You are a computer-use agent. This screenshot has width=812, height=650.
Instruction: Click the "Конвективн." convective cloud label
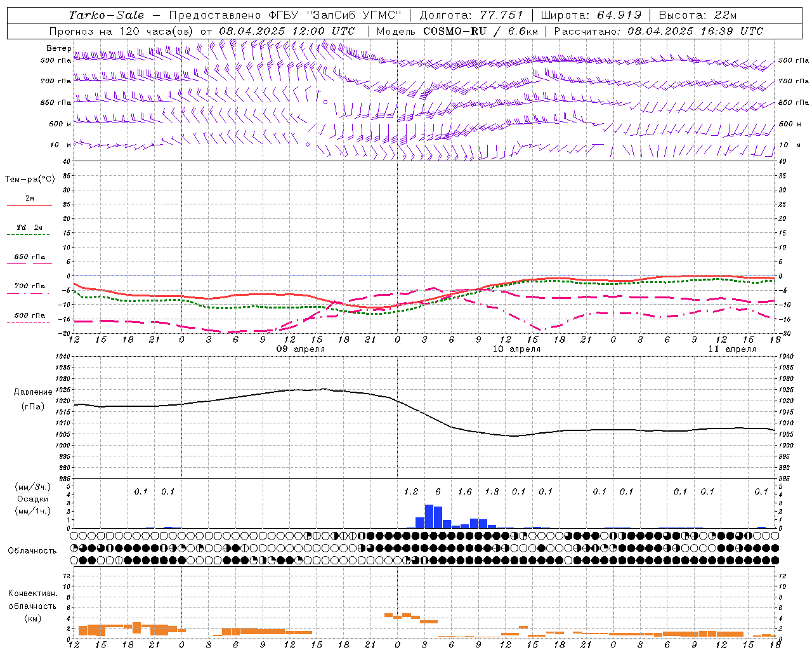pyautogui.click(x=32, y=594)
